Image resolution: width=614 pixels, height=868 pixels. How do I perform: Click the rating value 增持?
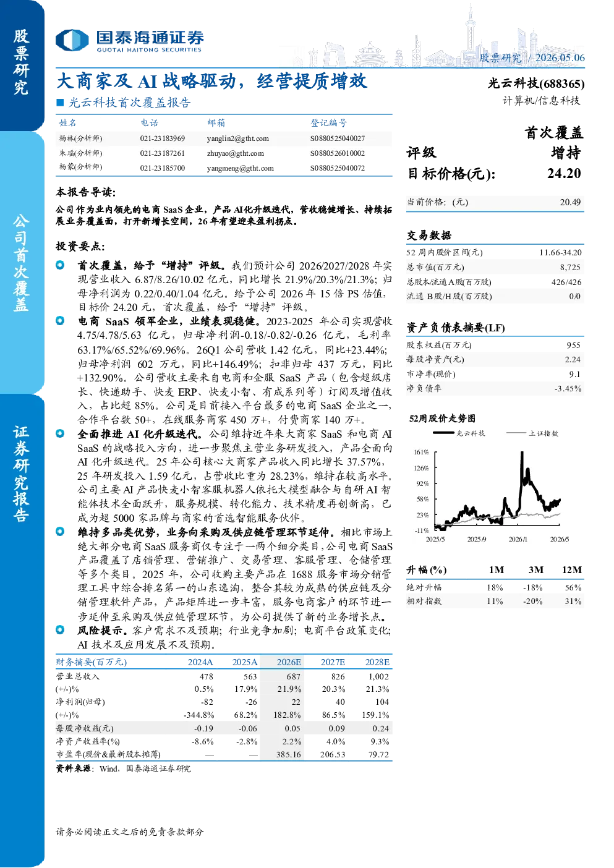pos(566,153)
